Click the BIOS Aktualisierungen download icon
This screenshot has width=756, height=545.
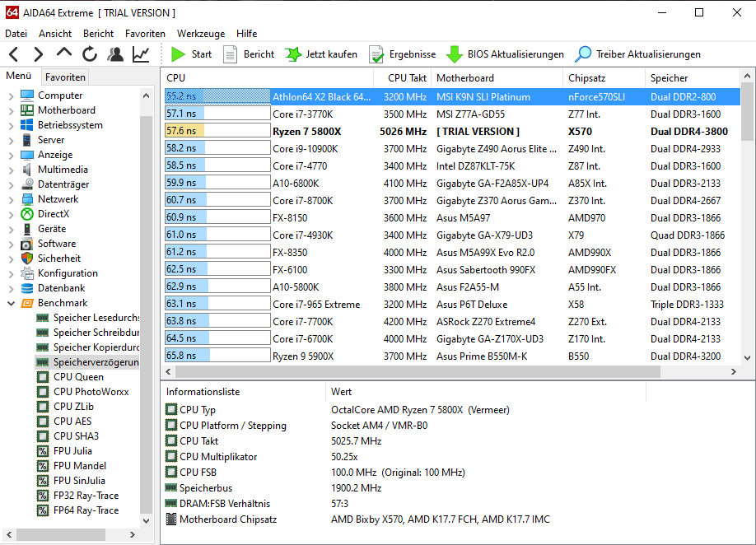click(454, 54)
